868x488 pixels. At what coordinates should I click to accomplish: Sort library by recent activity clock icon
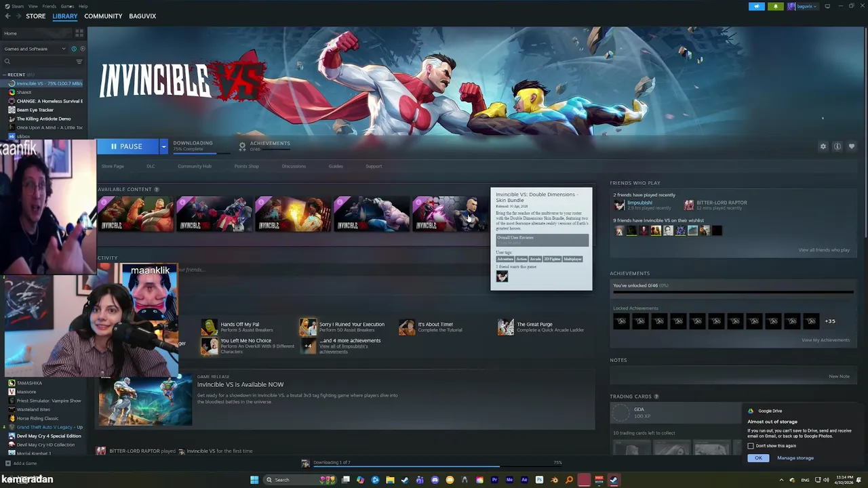tap(74, 49)
